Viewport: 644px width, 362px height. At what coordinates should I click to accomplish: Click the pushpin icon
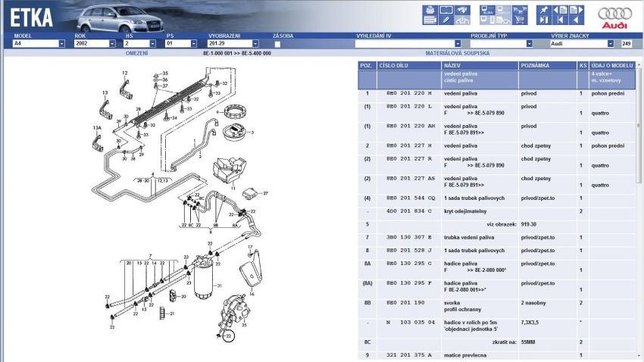pos(543,10)
